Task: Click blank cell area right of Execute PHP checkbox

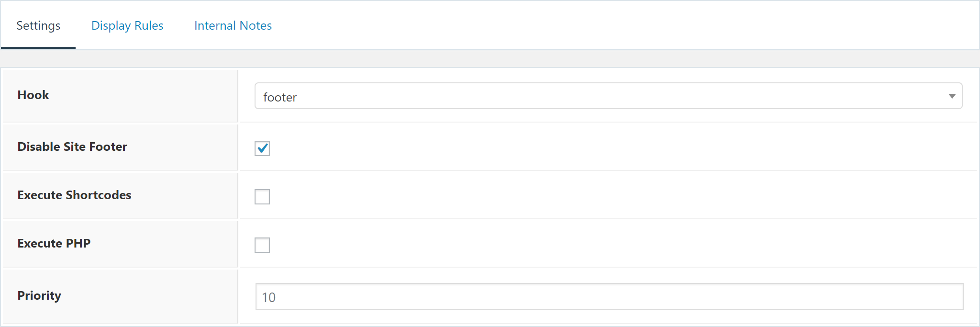Action: point(622,244)
